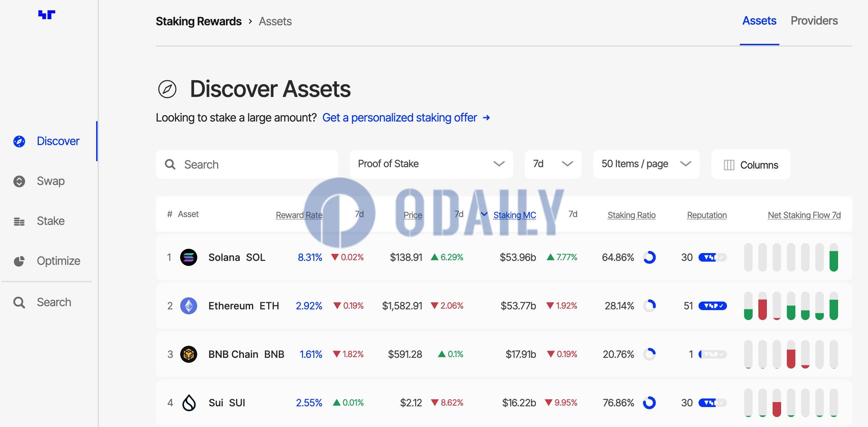This screenshot has width=868, height=427.
Task: Click Sui's 2.55% reward rate
Action: point(309,403)
